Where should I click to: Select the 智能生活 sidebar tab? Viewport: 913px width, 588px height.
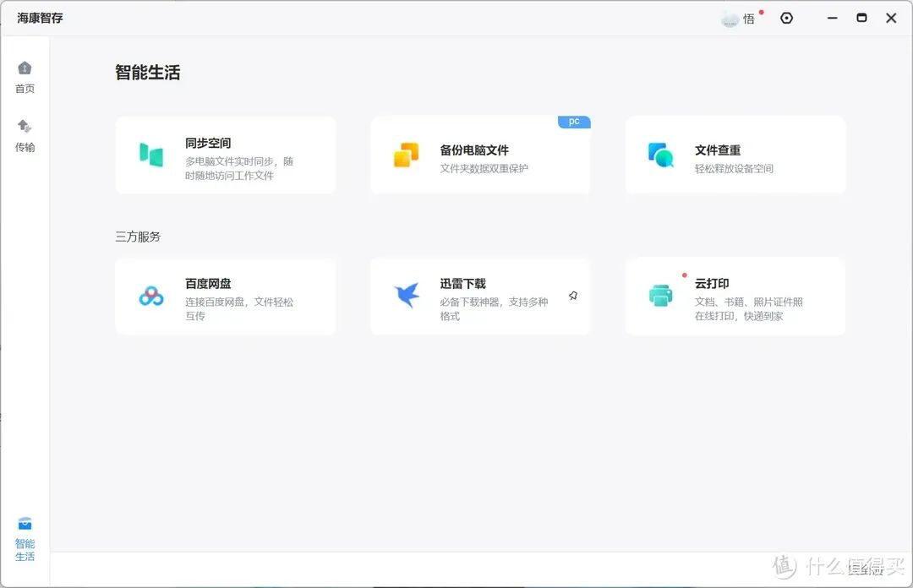click(25, 539)
